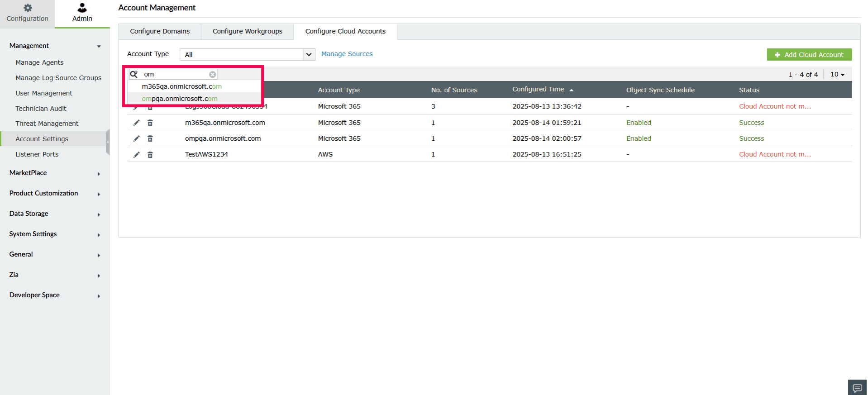Open Threat Management page

point(47,124)
